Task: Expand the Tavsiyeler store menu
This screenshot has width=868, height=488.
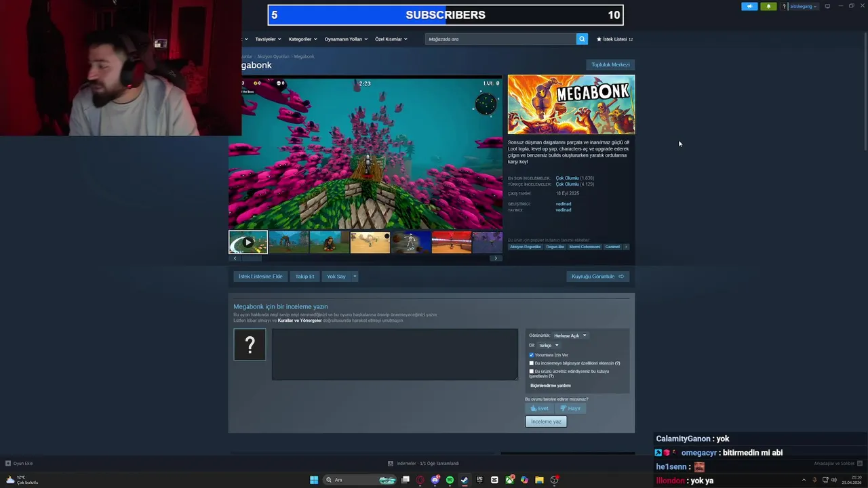Action: tap(268, 39)
